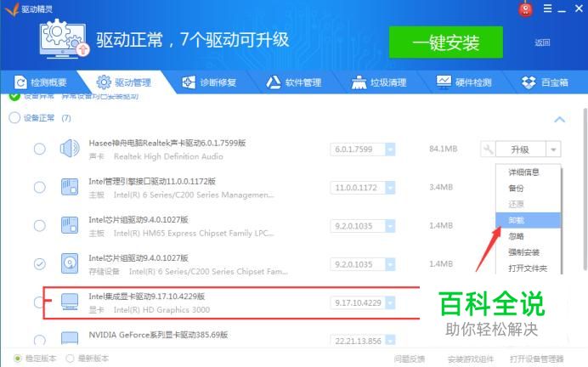
Task: Check the Intel管理引擎接口驱动 row checkbox
Action: click(40, 187)
